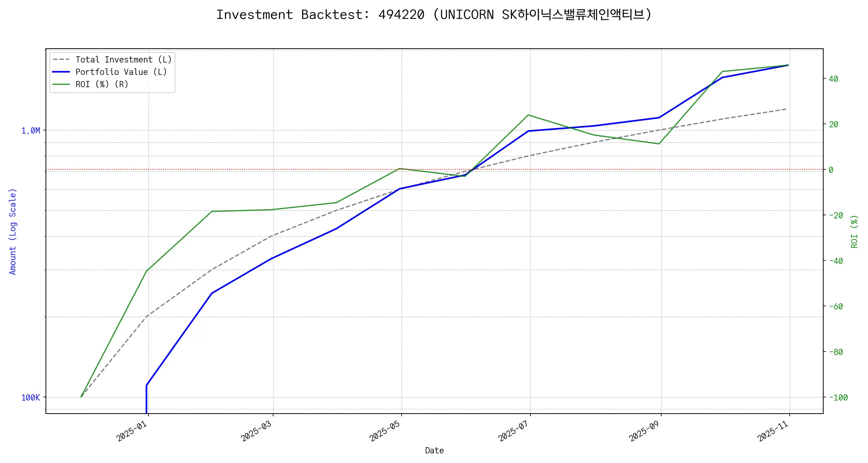
Task: Click the blue line swatch in legend
Action: pyautogui.click(x=61, y=72)
